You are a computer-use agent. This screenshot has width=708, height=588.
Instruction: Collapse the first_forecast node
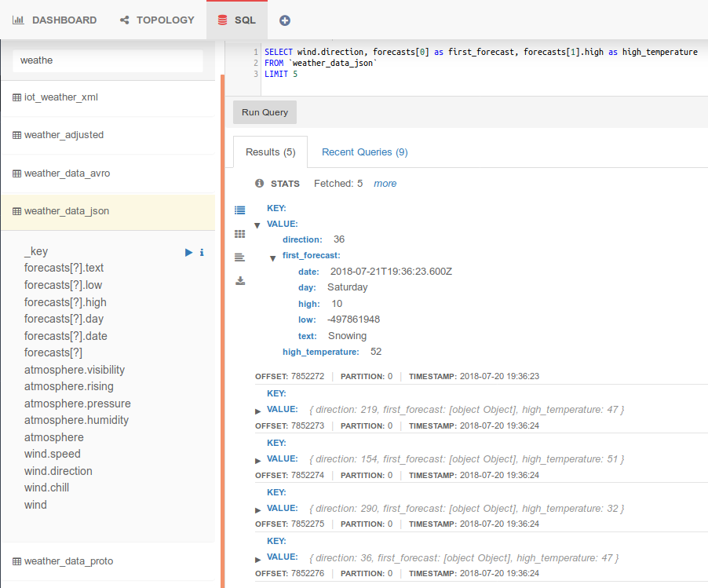pyautogui.click(x=272, y=258)
